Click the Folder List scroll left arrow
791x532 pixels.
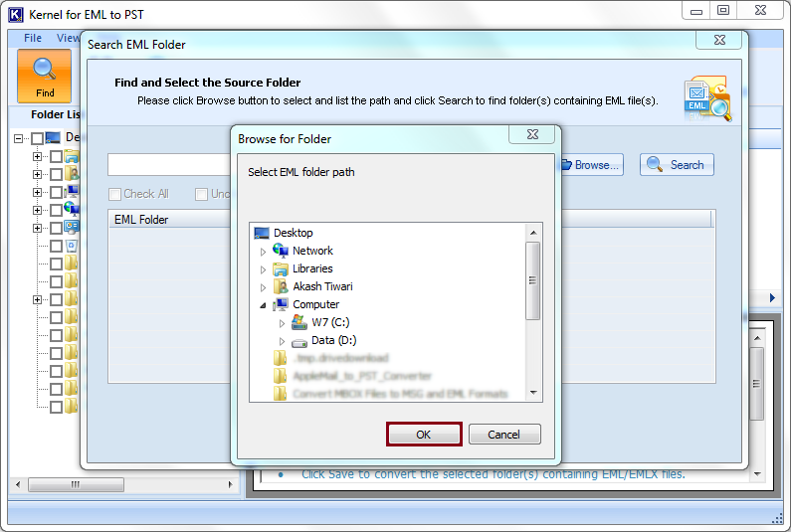(x=18, y=484)
